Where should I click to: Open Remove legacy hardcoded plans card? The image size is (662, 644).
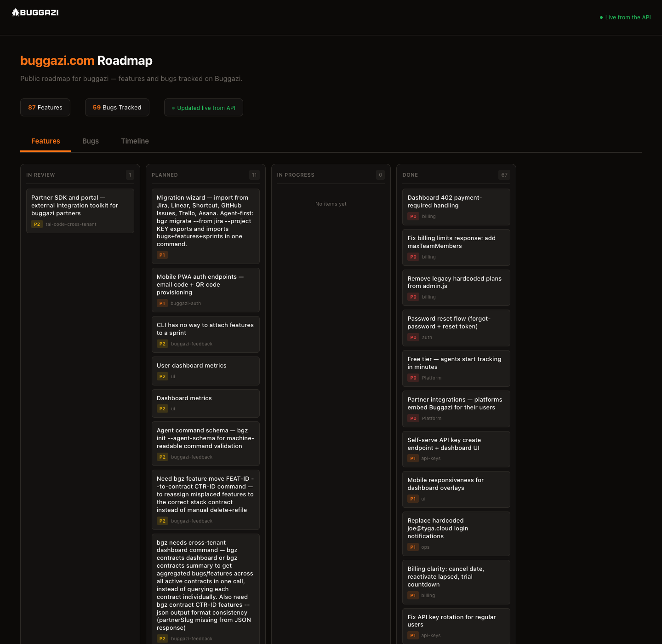pos(456,287)
